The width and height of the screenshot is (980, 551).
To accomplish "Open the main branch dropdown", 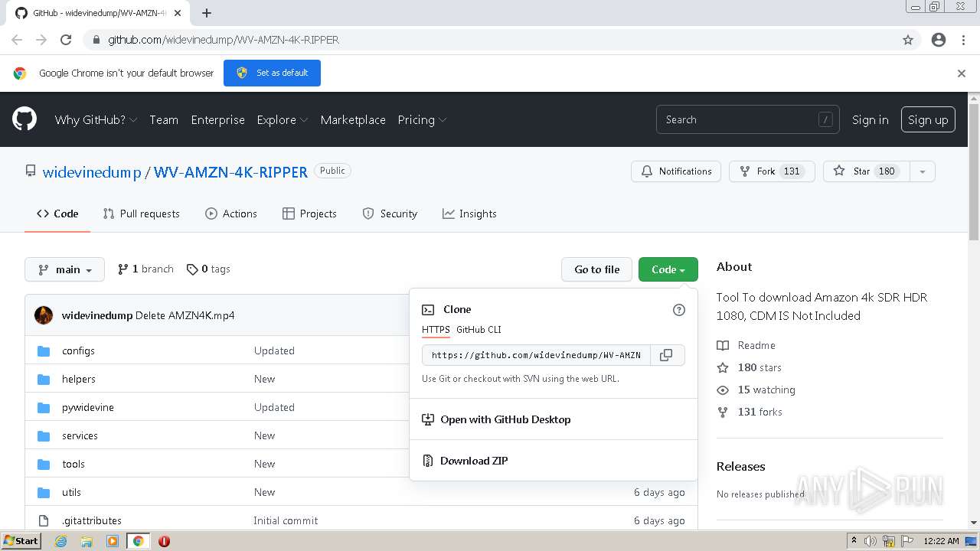I will [x=65, y=269].
